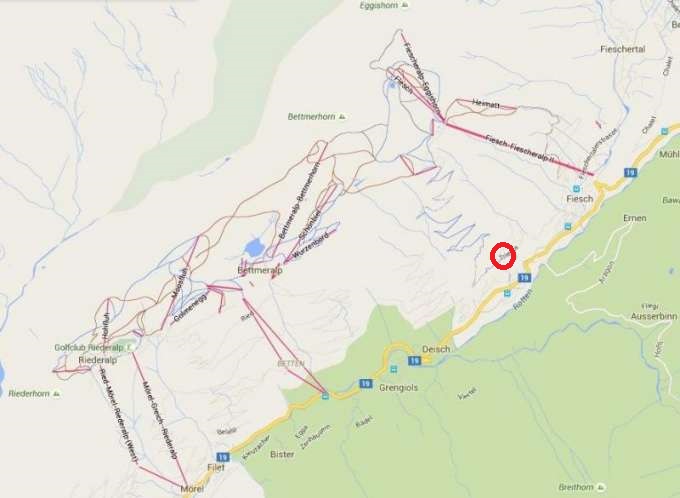
Task: Click the route 19 shield near Filet
Action: 223,457
